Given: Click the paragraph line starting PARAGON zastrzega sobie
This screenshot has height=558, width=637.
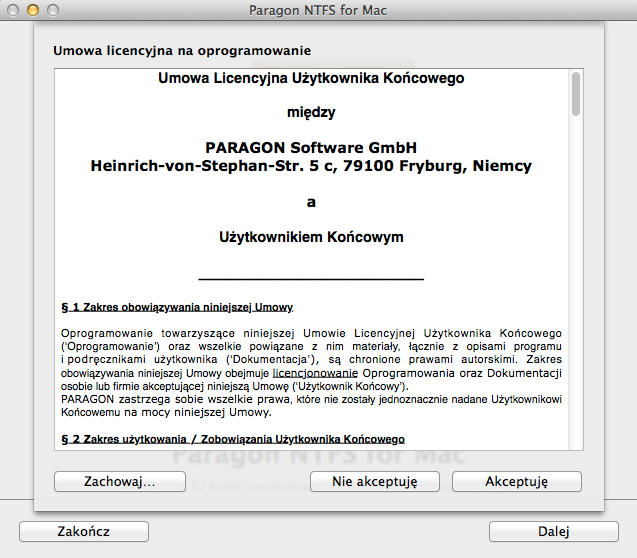Looking at the screenshot, I should coord(311,399).
